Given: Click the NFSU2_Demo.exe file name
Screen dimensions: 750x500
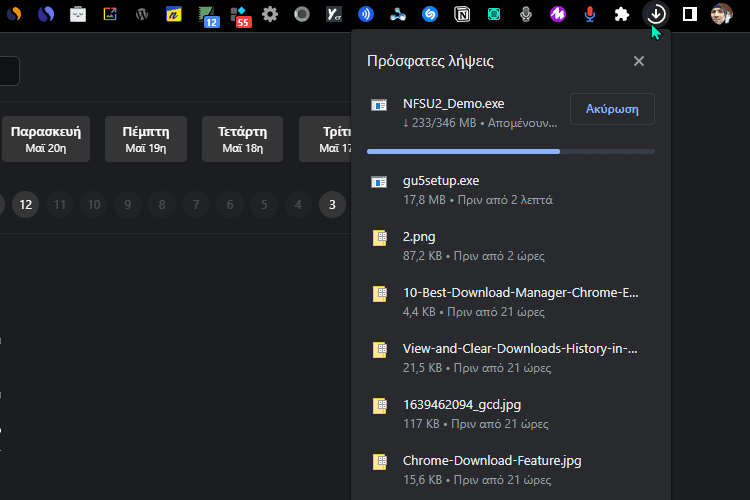Looking at the screenshot, I should pyautogui.click(x=453, y=103).
